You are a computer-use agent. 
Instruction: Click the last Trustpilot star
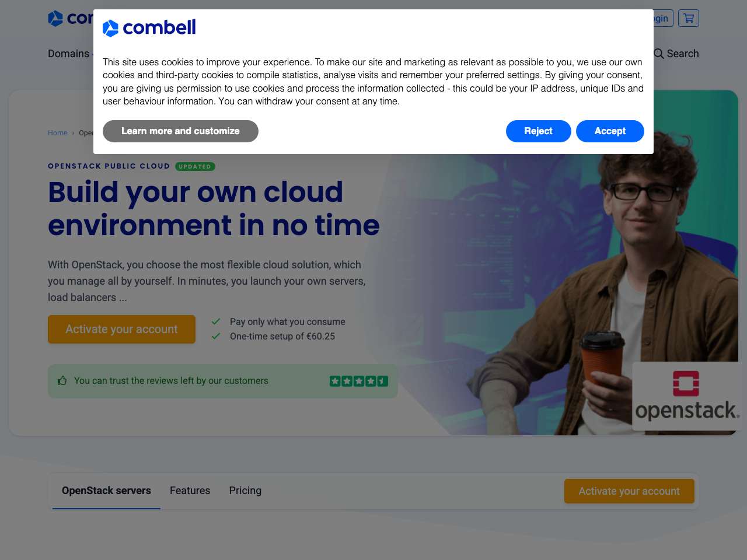coord(382,380)
